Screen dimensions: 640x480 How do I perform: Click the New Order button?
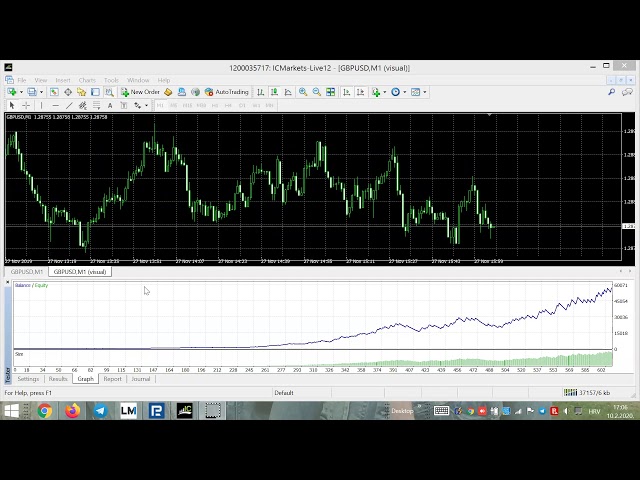click(x=141, y=92)
